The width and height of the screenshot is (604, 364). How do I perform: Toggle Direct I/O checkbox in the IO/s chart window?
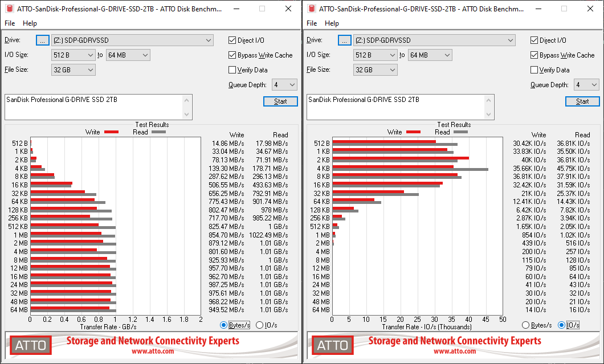[534, 40]
